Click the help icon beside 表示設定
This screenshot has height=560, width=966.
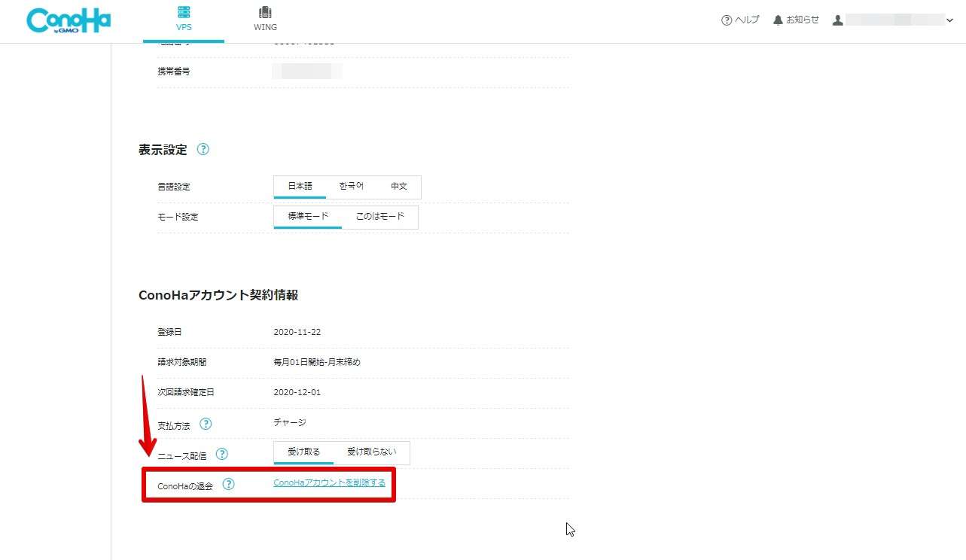(203, 149)
